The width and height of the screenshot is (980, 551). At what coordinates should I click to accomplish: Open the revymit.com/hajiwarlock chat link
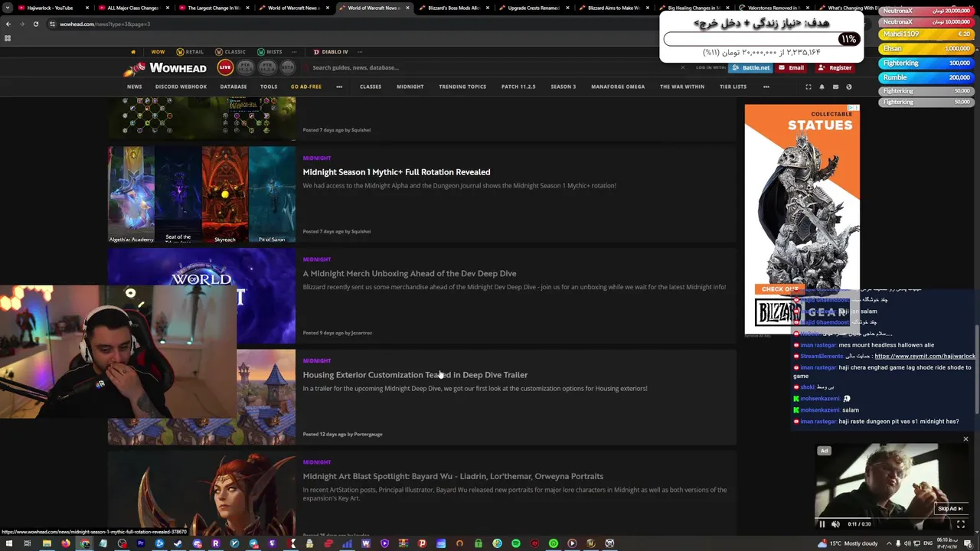coord(925,356)
